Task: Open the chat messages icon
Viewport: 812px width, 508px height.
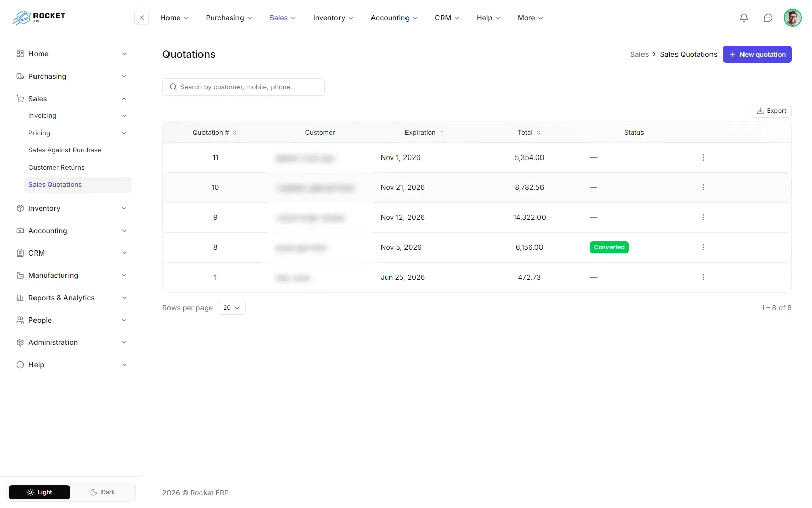Action: [768, 18]
